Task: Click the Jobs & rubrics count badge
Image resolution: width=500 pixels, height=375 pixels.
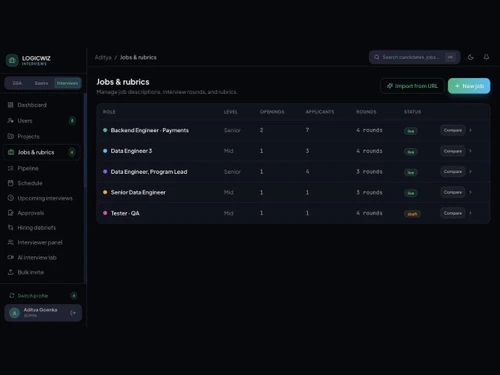Action: (x=72, y=152)
